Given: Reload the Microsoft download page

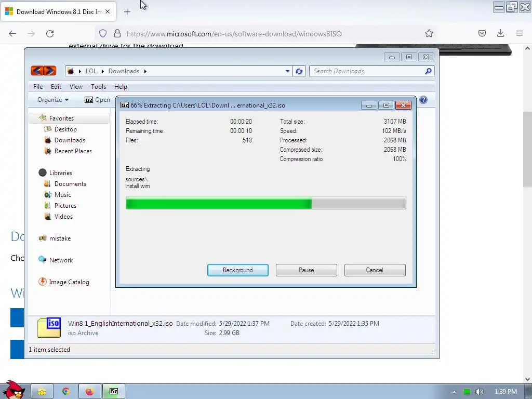Looking at the screenshot, I should point(50,34).
